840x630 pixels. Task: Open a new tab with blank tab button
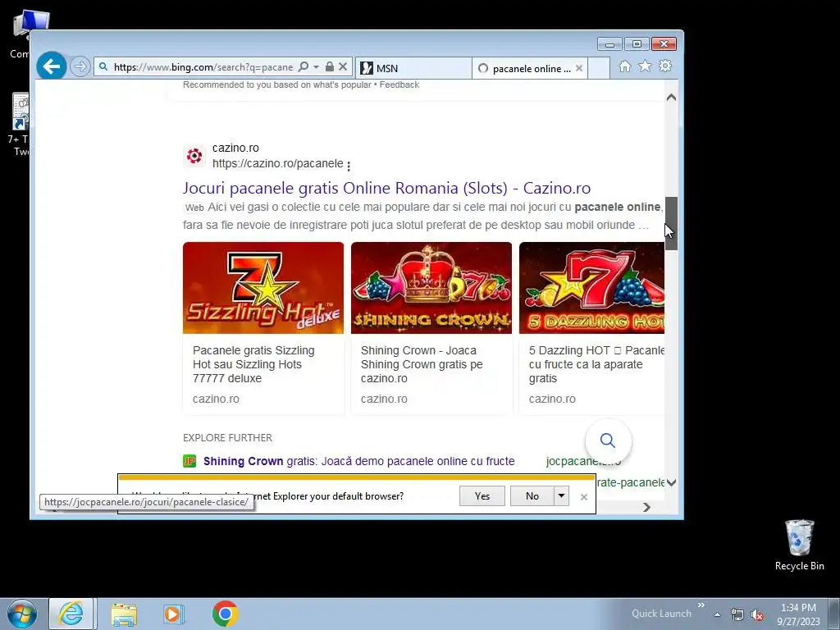(599, 68)
